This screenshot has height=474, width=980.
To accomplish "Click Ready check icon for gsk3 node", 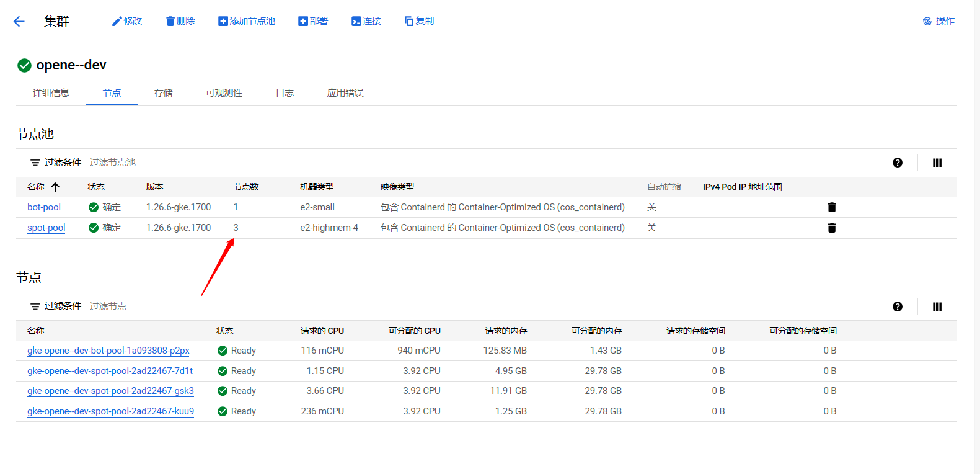I will tap(223, 391).
